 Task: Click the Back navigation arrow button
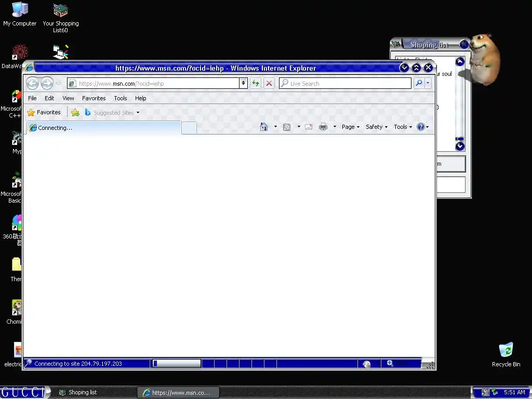coord(33,83)
